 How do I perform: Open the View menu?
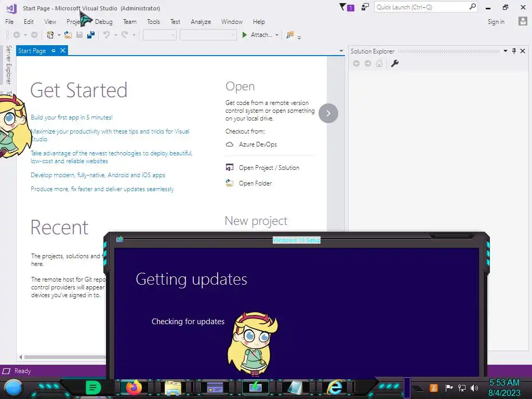[50, 21]
